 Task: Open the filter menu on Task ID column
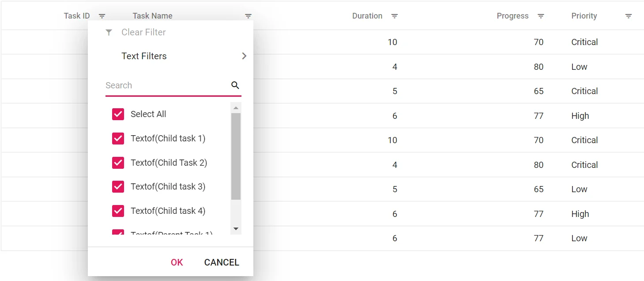102,16
